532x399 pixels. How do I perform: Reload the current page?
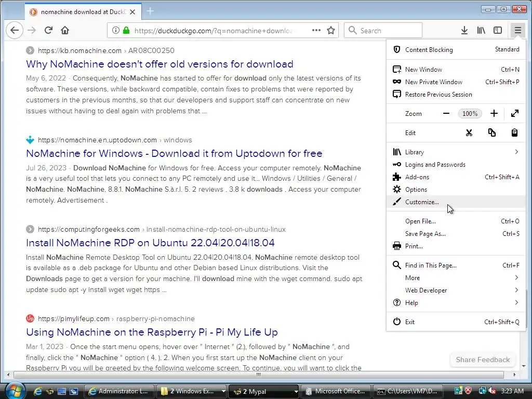[48, 31]
